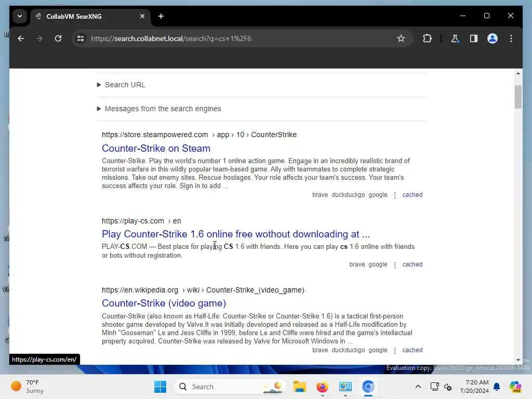Click 'google' label on play-cs.com result
Screen dimensions: 532x399
coord(378,264)
